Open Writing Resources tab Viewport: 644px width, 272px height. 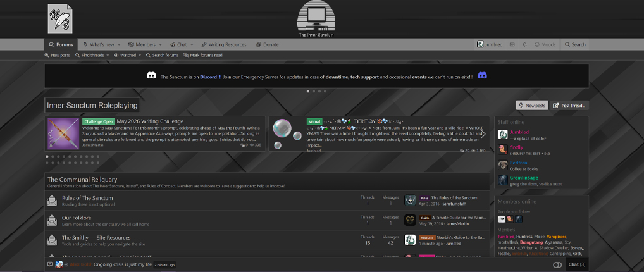point(224,44)
